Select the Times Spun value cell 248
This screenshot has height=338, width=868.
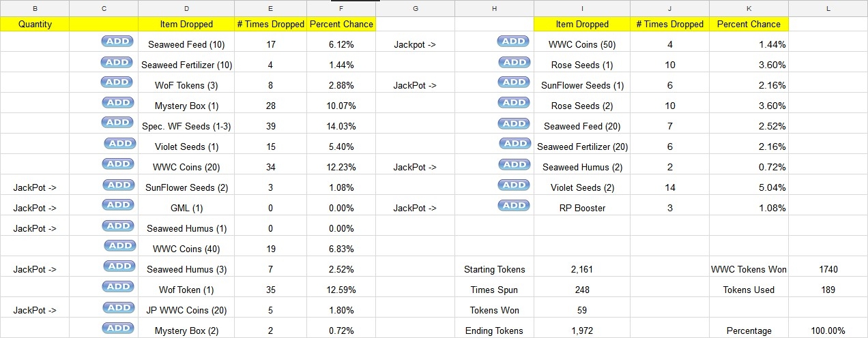coord(582,290)
